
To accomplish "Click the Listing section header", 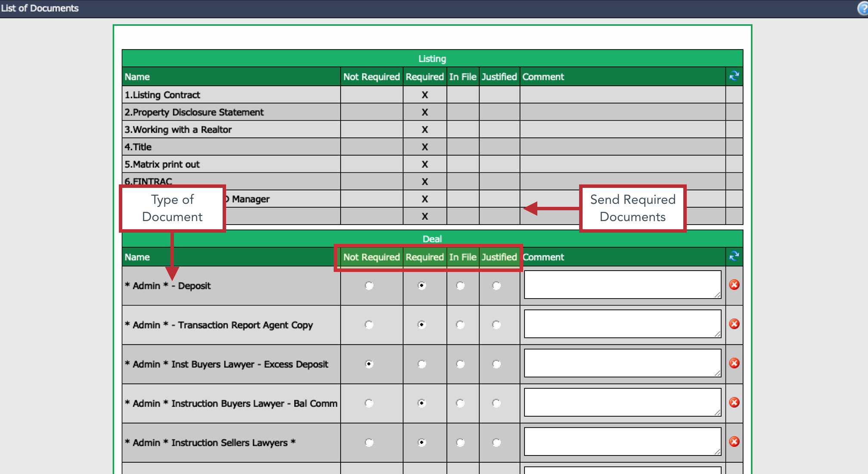I will click(432, 59).
